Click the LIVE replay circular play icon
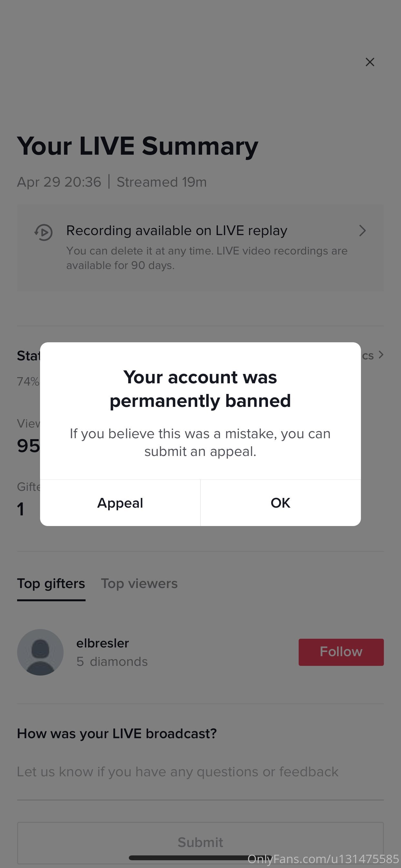 [44, 232]
